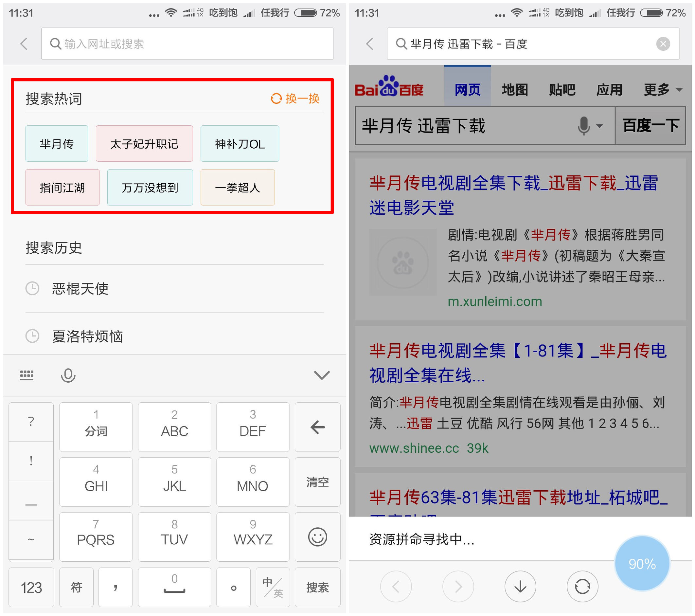Open search history entry 恶棍天使

(174, 289)
